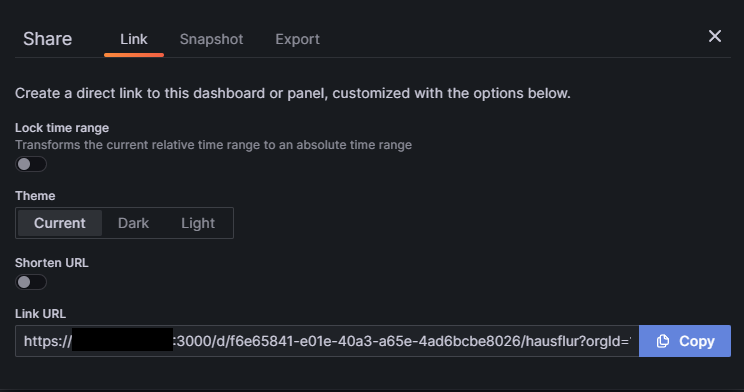Enable the Shorten URL switch
Screen dimensions: 744x392
31,282
